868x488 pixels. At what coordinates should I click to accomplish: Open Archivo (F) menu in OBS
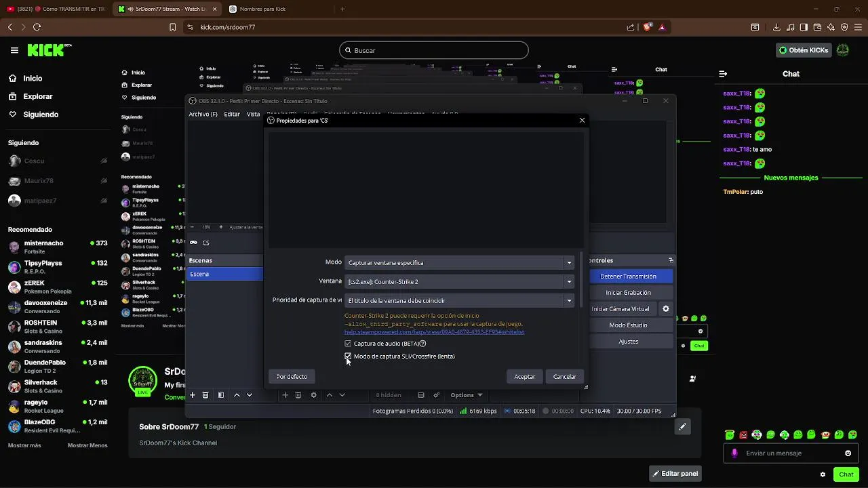[x=203, y=114]
